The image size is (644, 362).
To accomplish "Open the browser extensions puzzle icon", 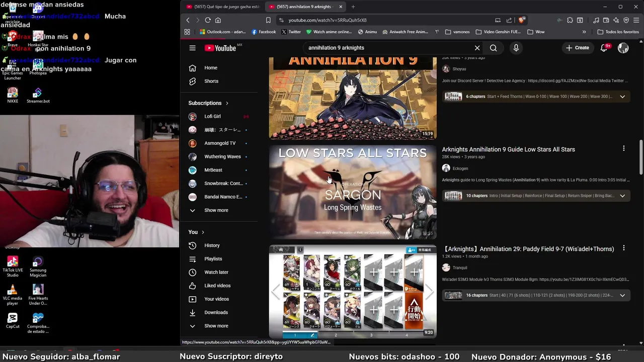I will [570, 20].
